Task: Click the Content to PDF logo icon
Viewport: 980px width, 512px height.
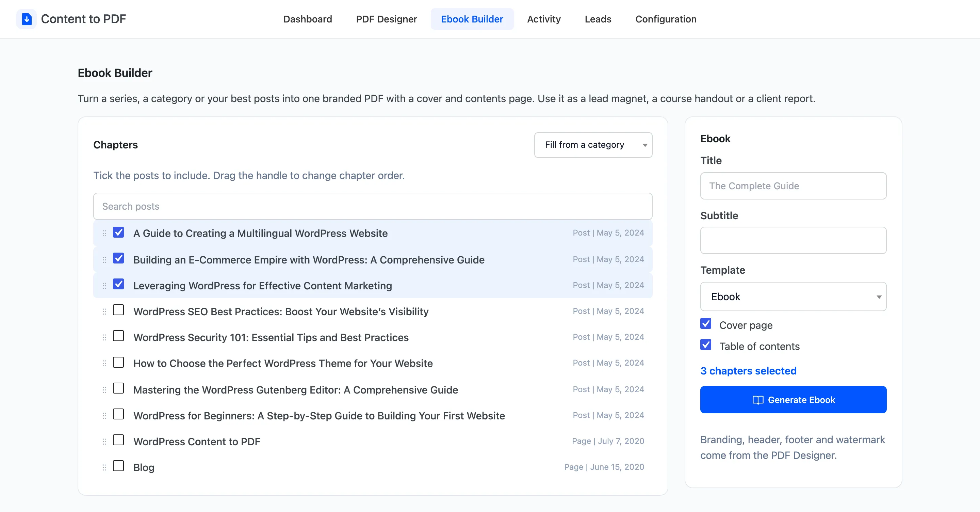Action: point(27,19)
